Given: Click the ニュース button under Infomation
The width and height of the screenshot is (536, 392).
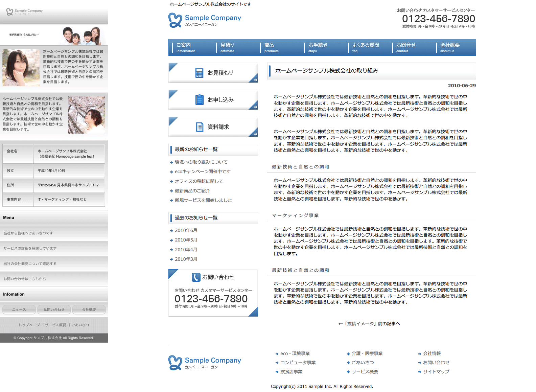Looking at the screenshot, I should click(19, 309).
